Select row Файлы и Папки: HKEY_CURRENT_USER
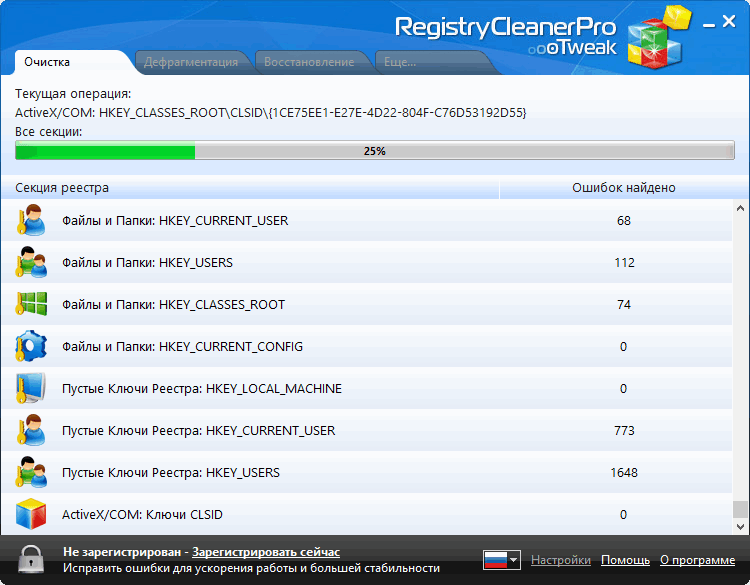 click(366, 220)
